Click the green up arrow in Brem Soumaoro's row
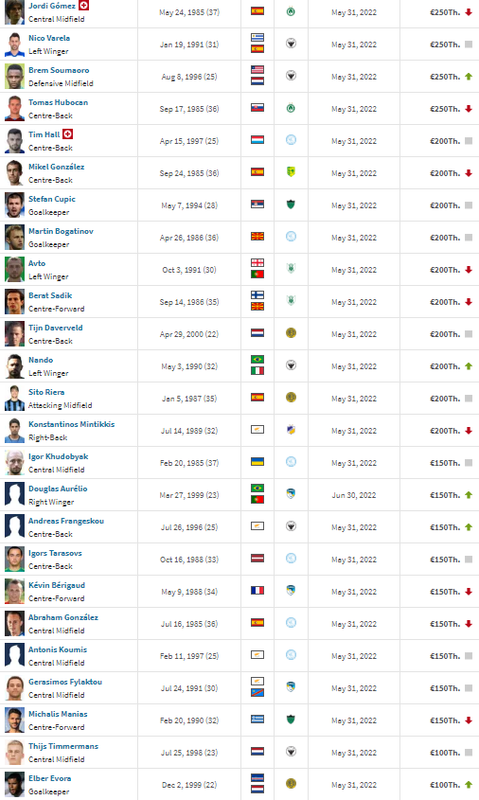This screenshot has width=479, height=800. [x=468, y=77]
